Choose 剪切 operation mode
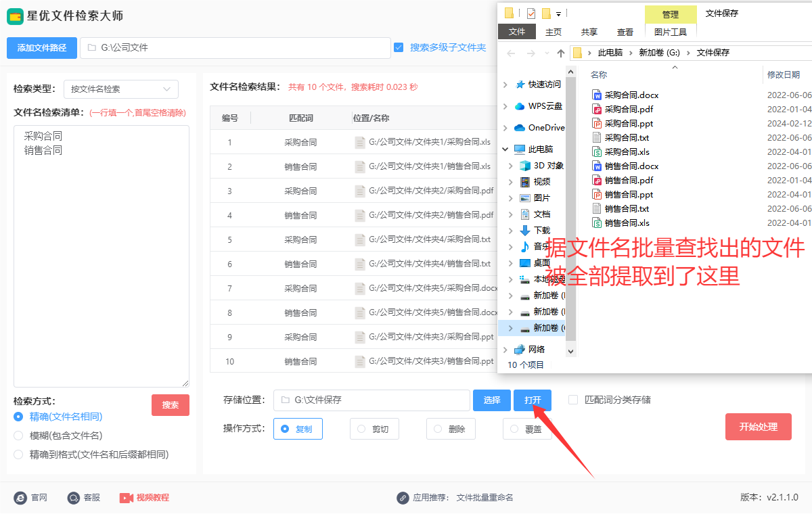This screenshot has height=514, width=812. point(374,429)
